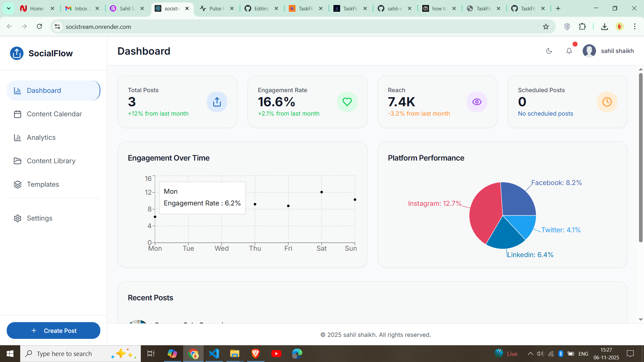The image size is (644, 362).
Task: Click the page vertical scrollbar
Action: coord(641,158)
